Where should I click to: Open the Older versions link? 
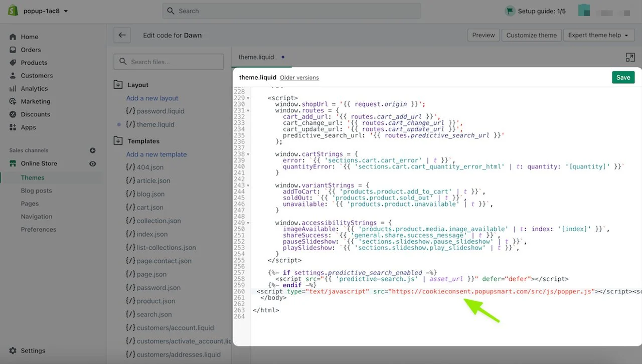pyautogui.click(x=299, y=78)
